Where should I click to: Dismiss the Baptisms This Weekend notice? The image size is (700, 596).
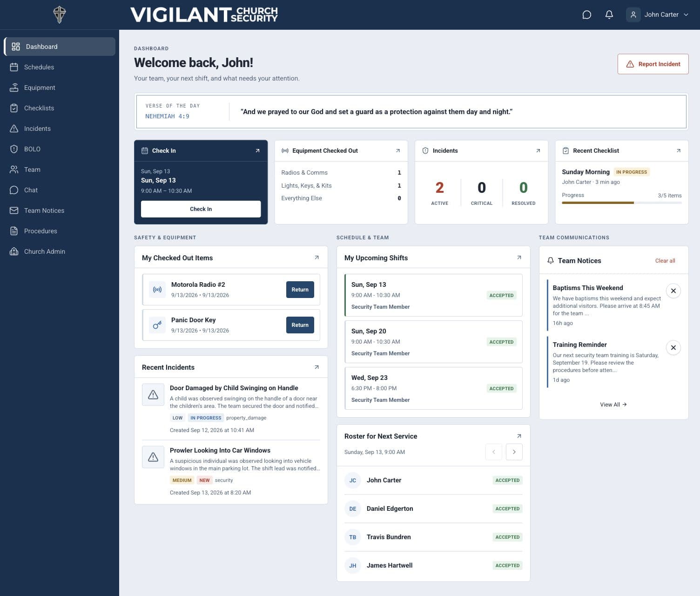673,291
